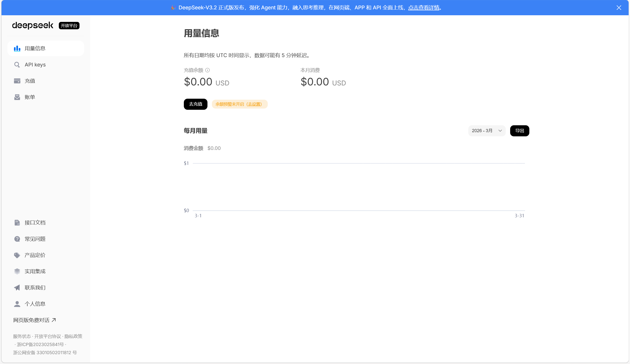Click the layers icon beside 实用集成
630x364 pixels.
tap(17, 271)
